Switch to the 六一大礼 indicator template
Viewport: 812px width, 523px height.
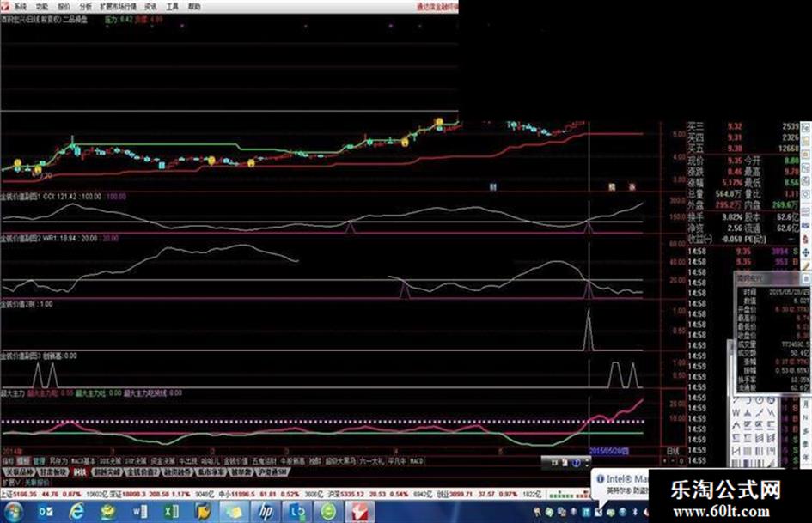click(372, 461)
